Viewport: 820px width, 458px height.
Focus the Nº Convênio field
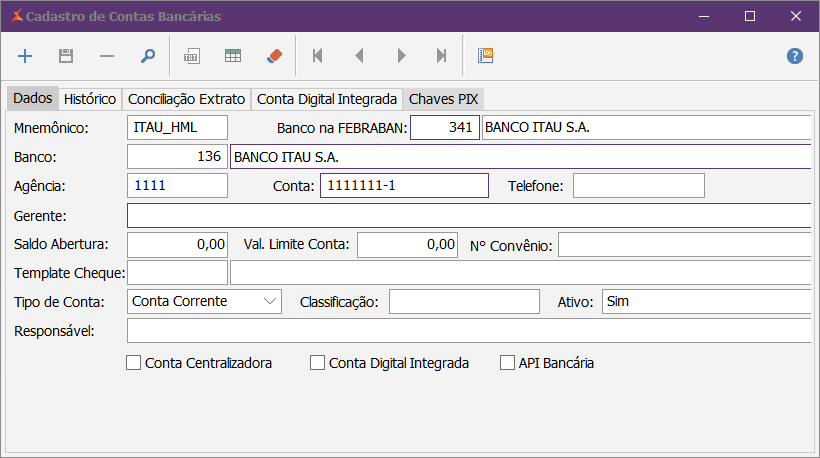tap(685, 245)
